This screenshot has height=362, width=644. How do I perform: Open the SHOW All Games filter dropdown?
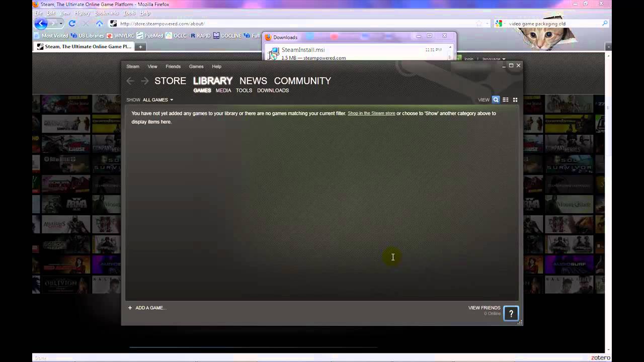(157, 100)
